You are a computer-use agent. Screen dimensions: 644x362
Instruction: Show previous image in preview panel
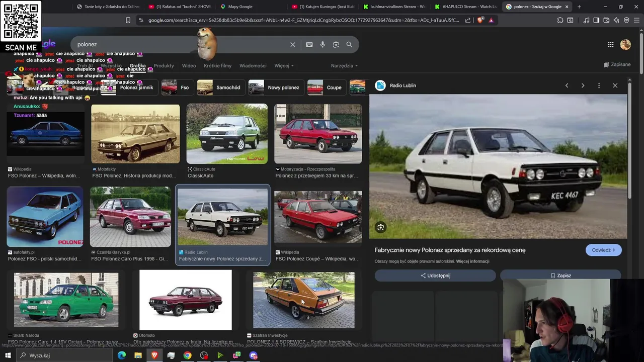click(x=567, y=85)
